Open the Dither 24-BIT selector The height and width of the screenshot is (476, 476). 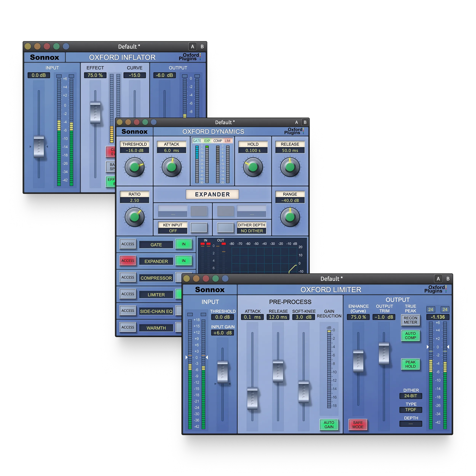click(x=411, y=396)
